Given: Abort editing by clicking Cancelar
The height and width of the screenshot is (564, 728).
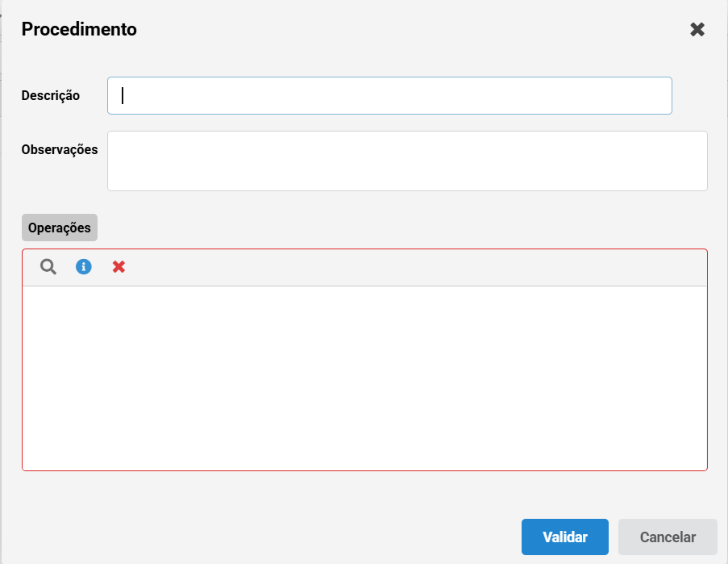Looking at the screenshot, I should tap(668, 537).
